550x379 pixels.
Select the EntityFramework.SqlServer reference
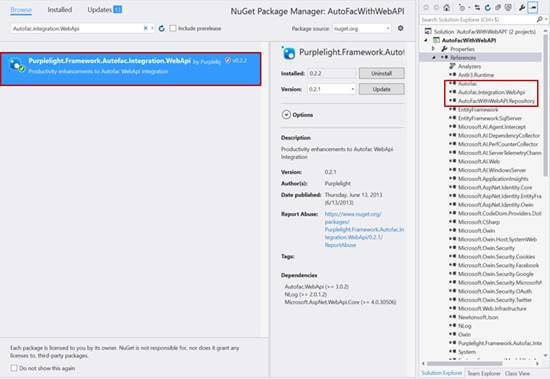point(490,118)
